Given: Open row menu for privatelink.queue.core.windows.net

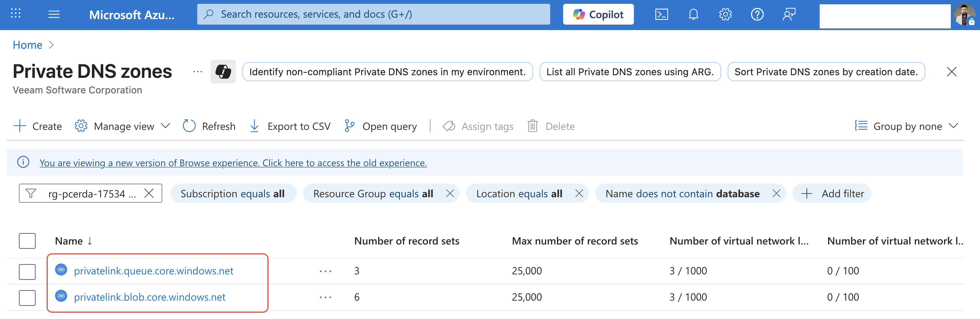Looking at the screenshot, I should (325, 271).
